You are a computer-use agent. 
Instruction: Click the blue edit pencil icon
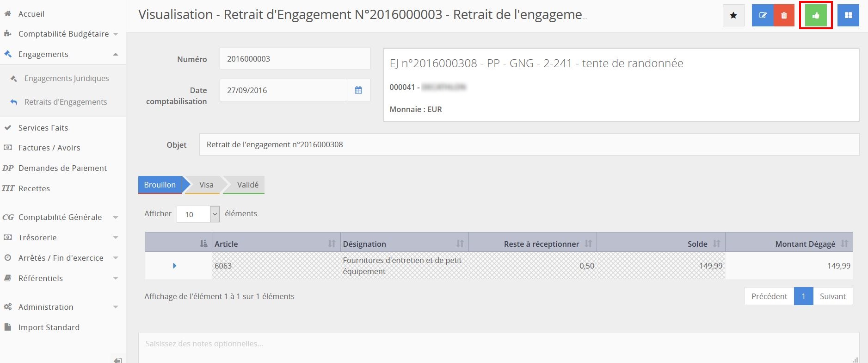[763, 15]
